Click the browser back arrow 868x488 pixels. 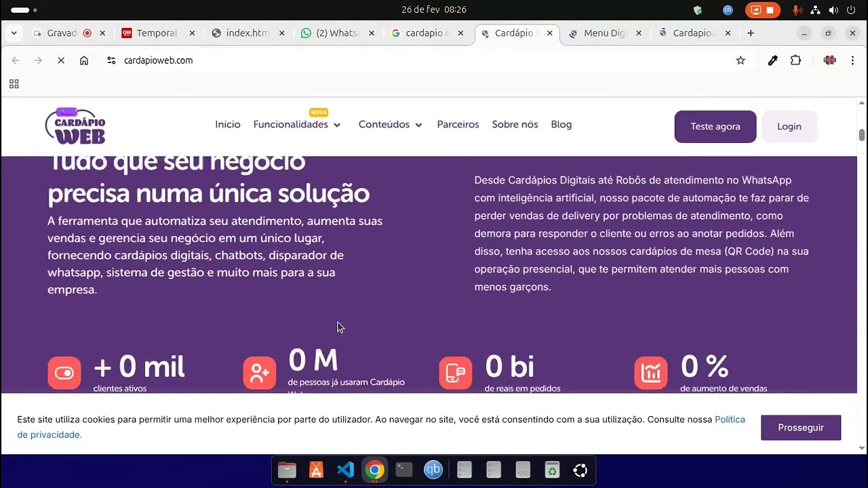[16, 60]
